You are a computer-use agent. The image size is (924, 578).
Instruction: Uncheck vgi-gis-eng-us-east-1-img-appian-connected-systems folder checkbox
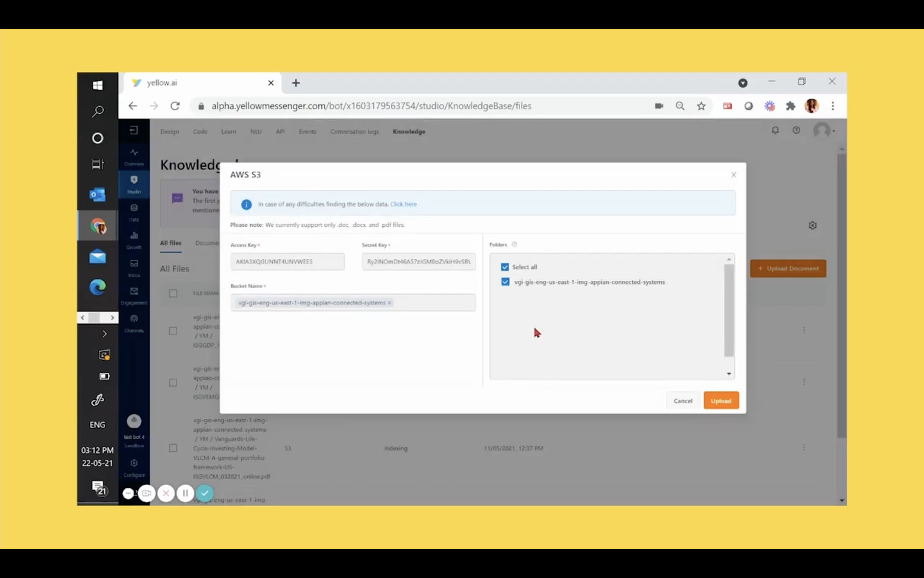pyautogui.click(x=505, y=282)
